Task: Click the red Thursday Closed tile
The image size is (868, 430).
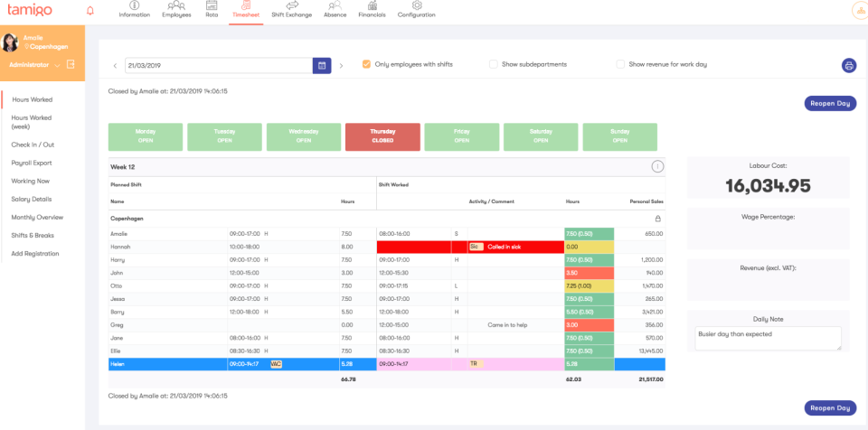Action: click(x=382, y=136)
